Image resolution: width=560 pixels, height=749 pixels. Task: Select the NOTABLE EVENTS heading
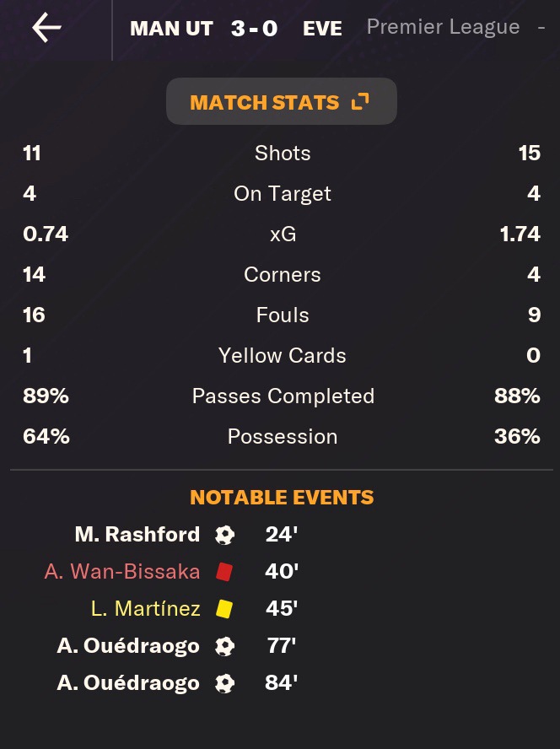(x=282, y=498)
